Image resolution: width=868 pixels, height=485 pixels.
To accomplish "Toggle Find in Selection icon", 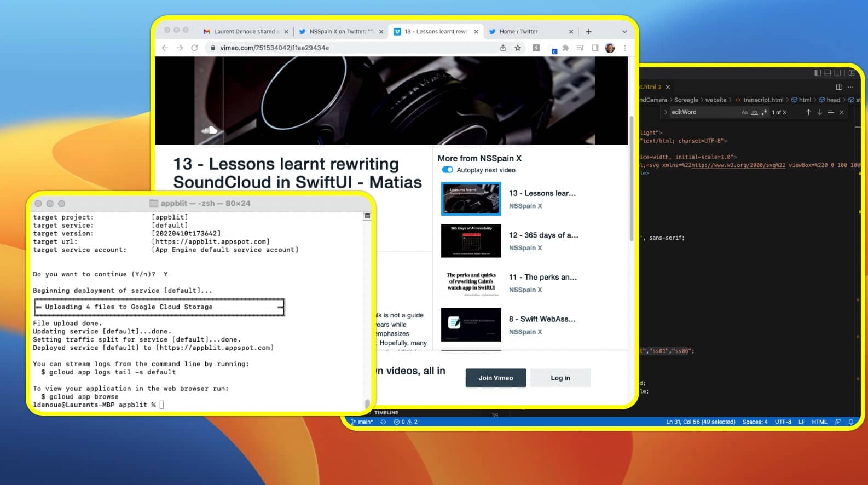I will click(830, 112).
